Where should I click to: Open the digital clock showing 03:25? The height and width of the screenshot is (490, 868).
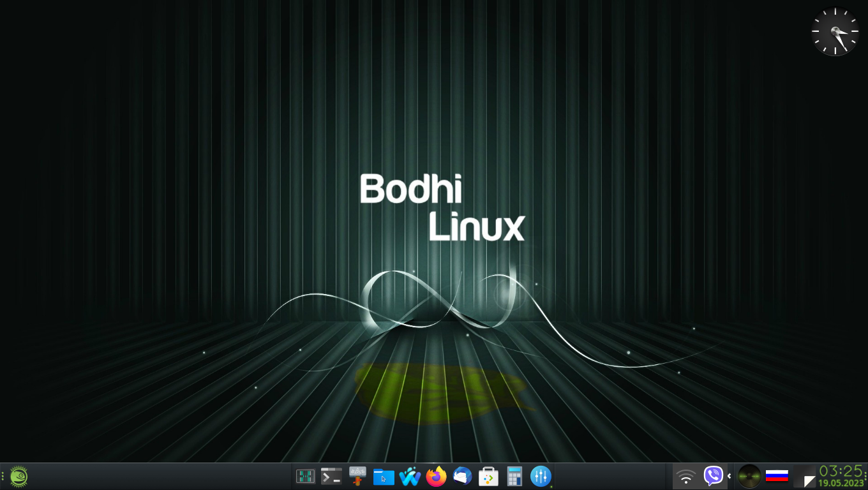point(842,476)
